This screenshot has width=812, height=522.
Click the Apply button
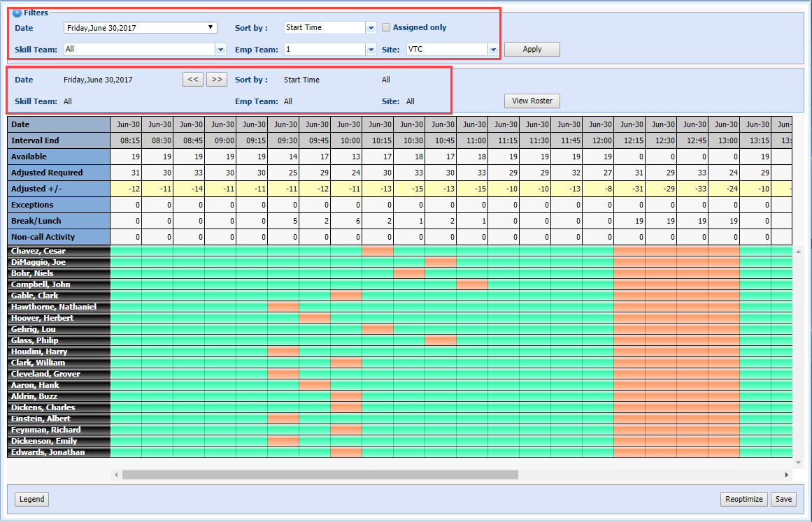tap(532, 50)
